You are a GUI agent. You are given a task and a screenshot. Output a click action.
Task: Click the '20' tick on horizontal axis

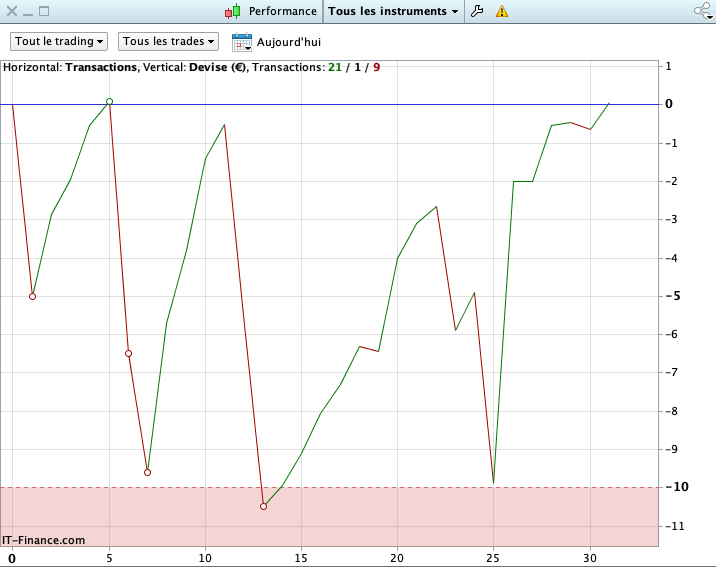coord(397,558)
